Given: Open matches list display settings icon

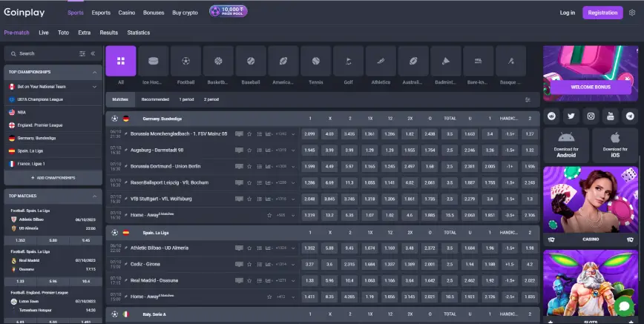Looking at the screenshot, I should pyautogui.click(x=528, y=100).
